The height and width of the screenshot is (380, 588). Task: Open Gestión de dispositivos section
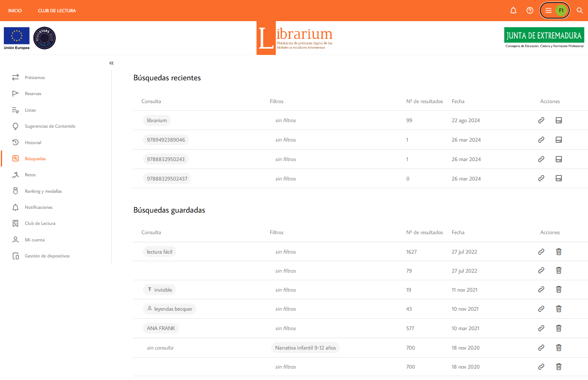point(47,256)
